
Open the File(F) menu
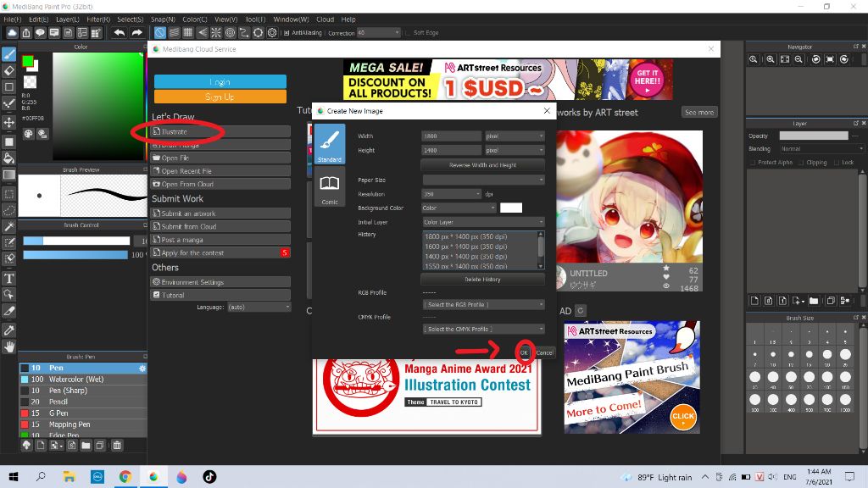(x=12, y=19)
